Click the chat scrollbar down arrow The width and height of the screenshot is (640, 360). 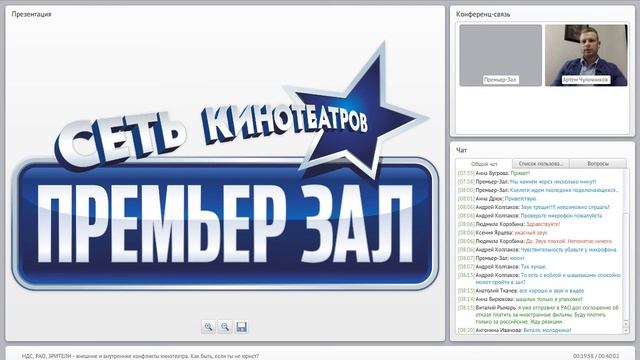click(x=626, y=331)
